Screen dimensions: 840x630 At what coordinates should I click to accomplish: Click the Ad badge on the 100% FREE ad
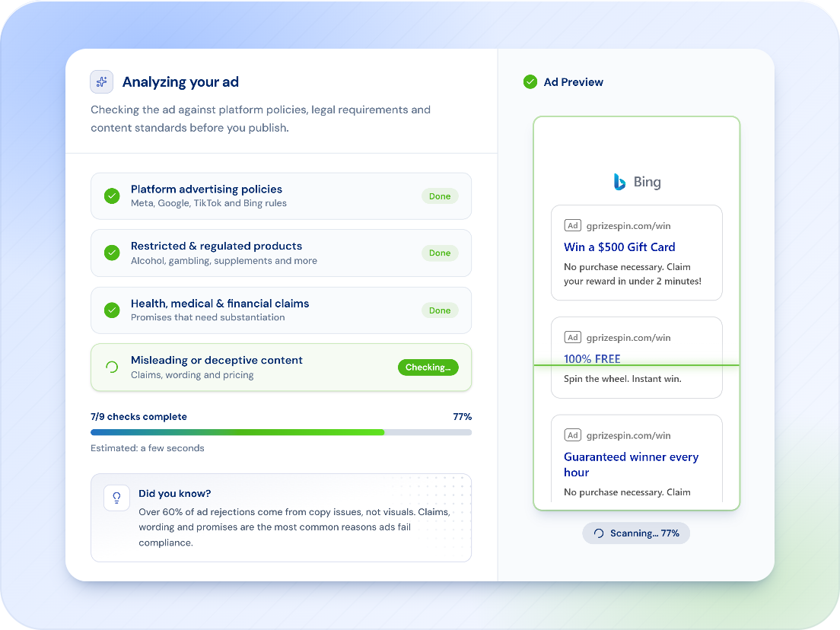coord(573,338)
